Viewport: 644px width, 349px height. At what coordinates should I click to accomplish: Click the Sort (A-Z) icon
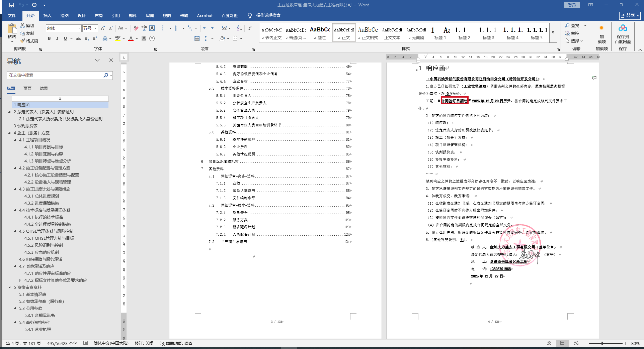tap(239, 28)
